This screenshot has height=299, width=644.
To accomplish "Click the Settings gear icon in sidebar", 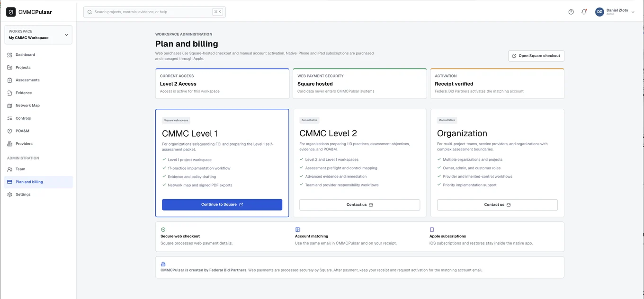I will click(x=10, y=195).
